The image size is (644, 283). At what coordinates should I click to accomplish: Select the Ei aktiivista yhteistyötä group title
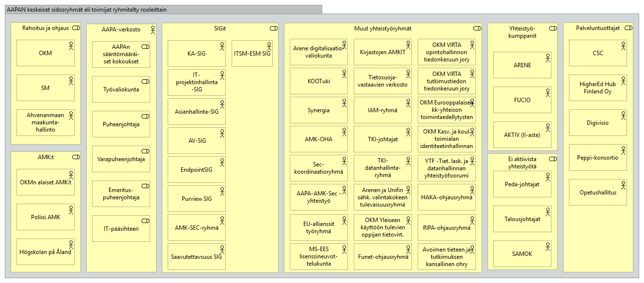(519, 163)
